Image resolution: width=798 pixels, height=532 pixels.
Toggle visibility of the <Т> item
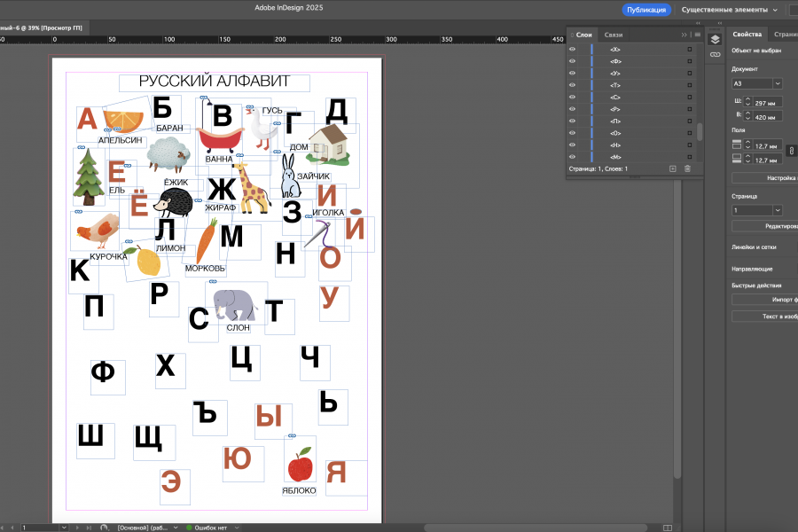coord(572,85)
